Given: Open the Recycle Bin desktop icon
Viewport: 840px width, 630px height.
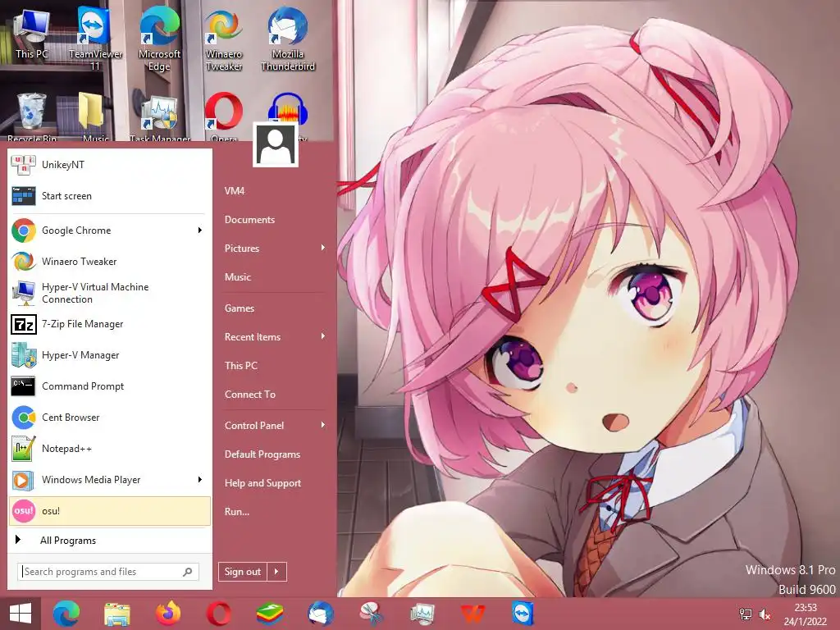Looking at the screenshot, I should click(32, 116).
